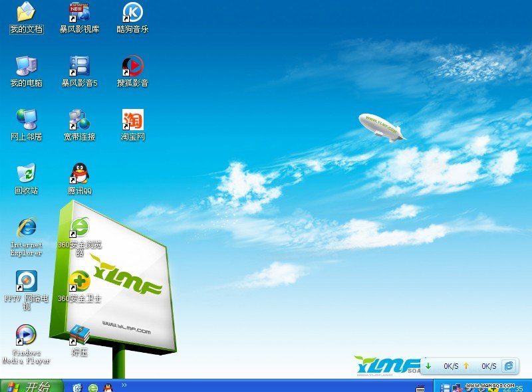The width and height of the screenshot is (532, 392).
Task: Click the IE icon in the speed widget
Action: pyautogui.click(x=509, y=366)
